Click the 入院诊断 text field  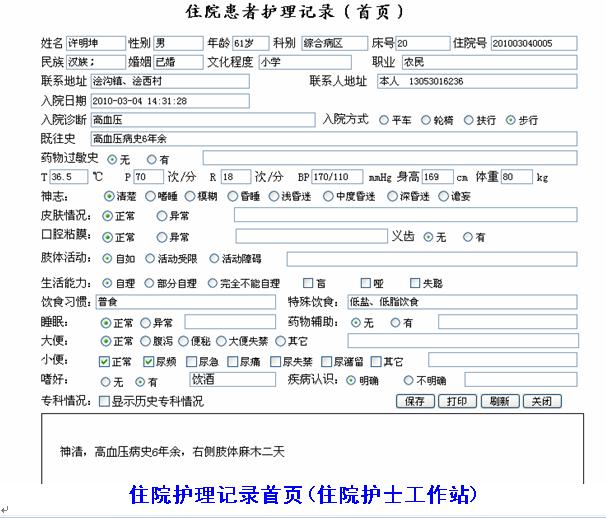[x=200, y=120]
